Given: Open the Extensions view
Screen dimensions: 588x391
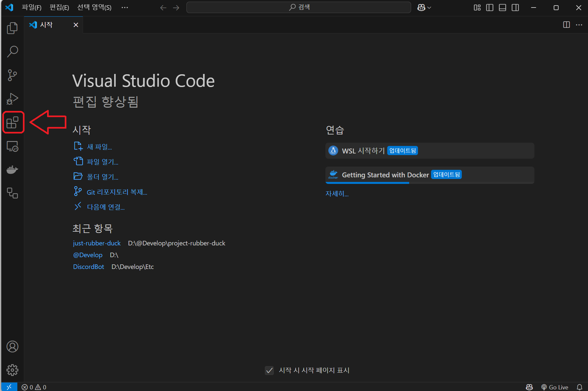Looking at the screenshot, I should click(x=12, y=122).
